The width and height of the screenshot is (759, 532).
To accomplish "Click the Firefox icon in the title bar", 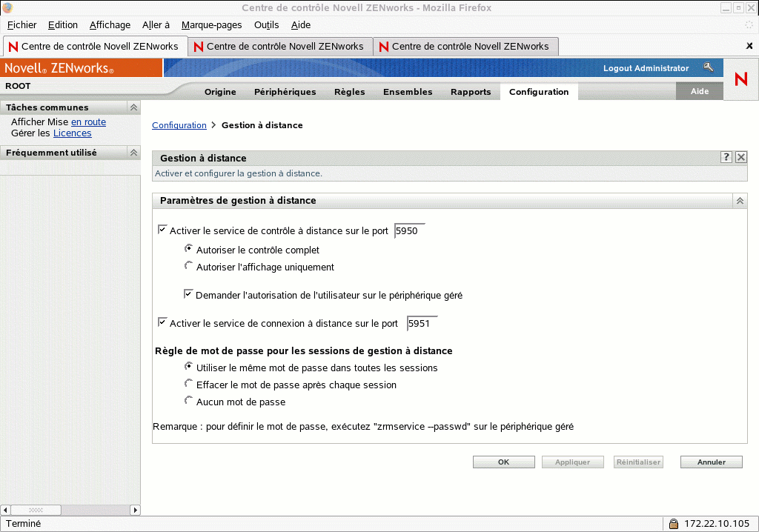I will pos(7,7).
